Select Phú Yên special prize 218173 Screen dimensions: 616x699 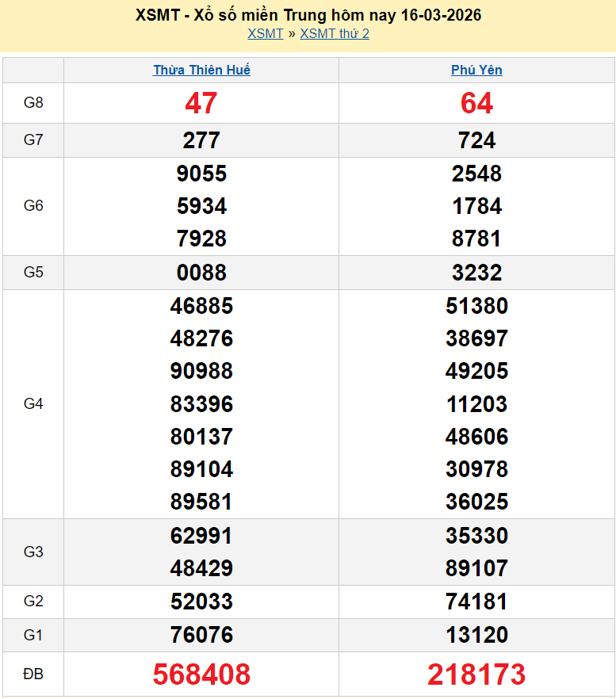pos(476,674)
